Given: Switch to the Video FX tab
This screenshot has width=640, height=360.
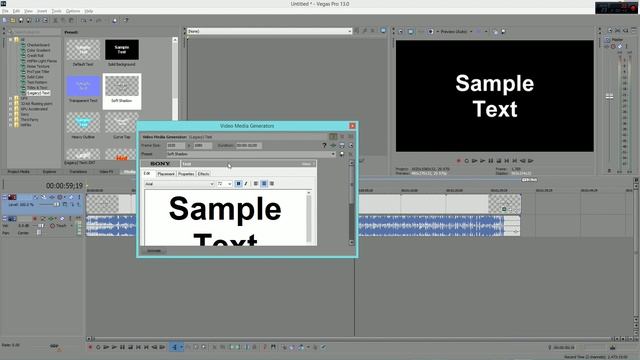Looking at the screenshot, I should click(107, 172).
